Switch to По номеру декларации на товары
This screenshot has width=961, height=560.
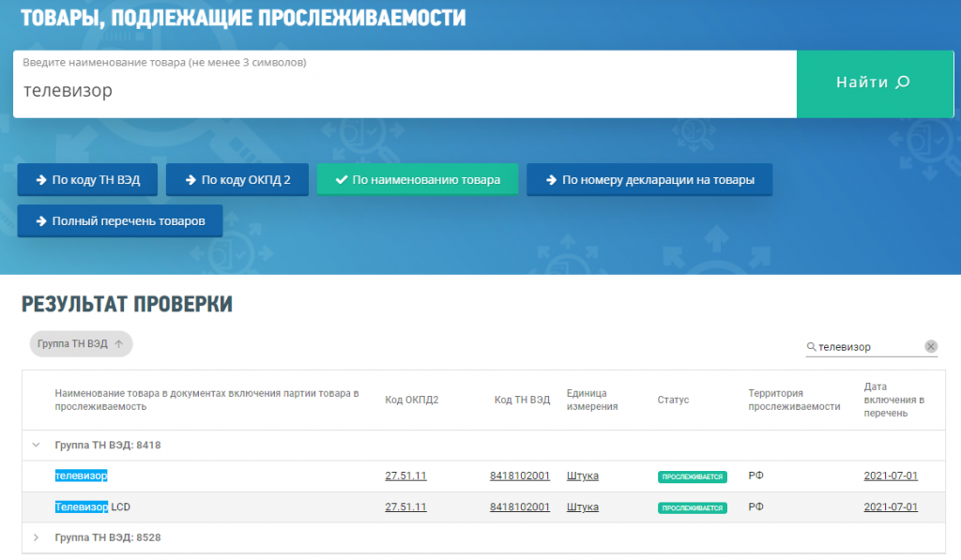click(648, 180)
